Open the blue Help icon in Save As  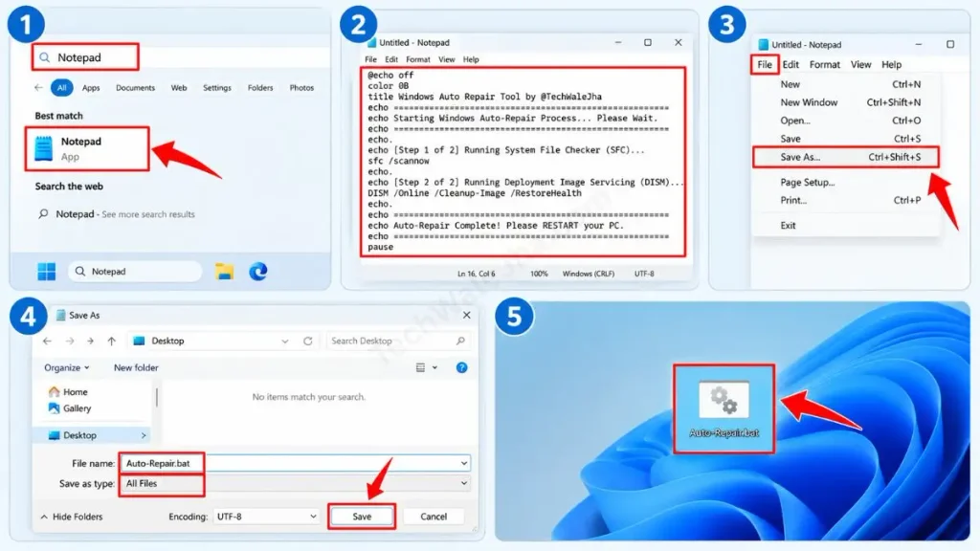pos(461,368)
